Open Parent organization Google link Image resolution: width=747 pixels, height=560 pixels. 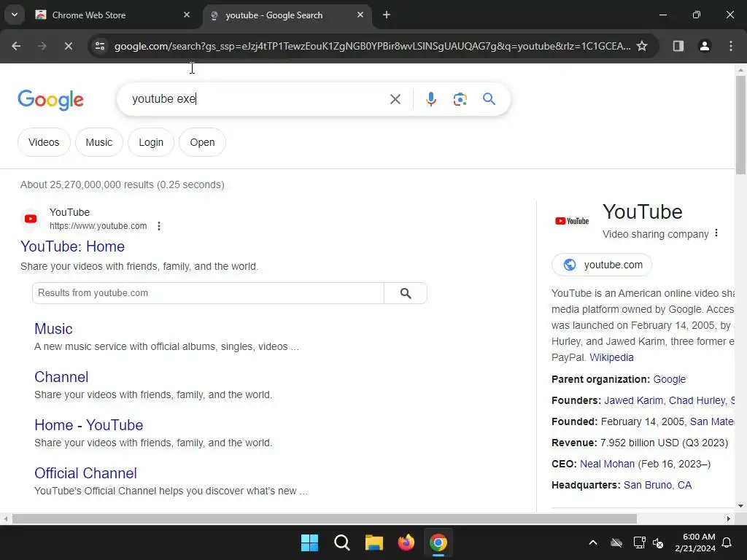tap(670, 379)
